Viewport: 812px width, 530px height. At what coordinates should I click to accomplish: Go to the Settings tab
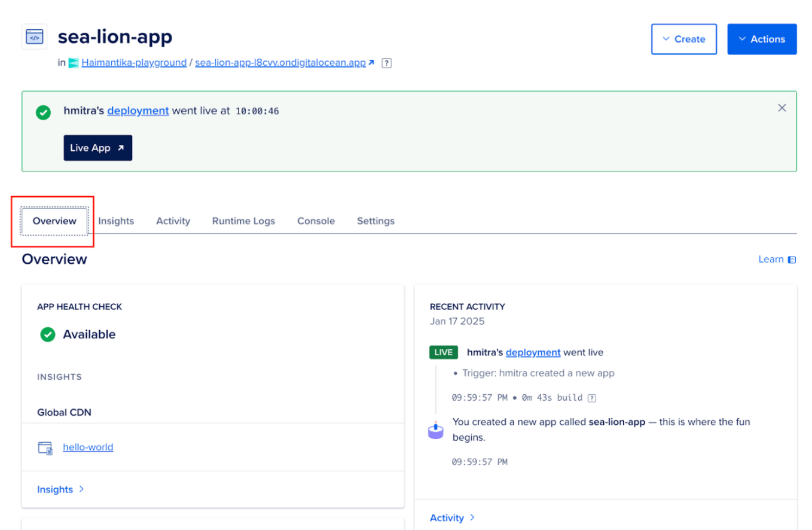[376, 221]
